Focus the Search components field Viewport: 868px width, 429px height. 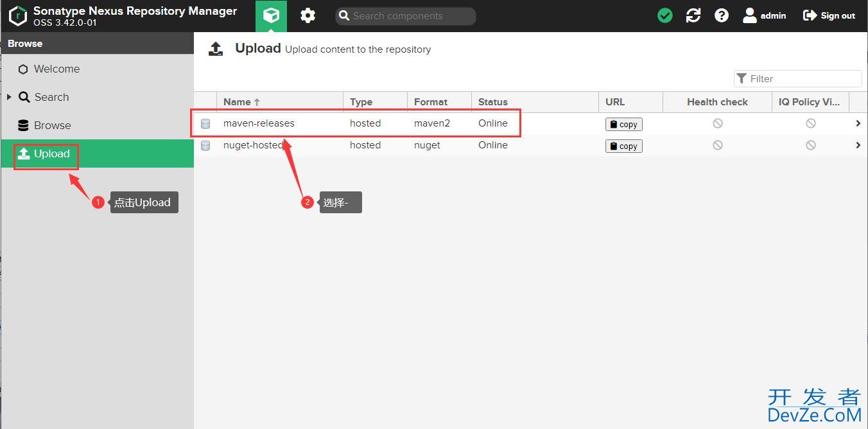pos(406,16)
